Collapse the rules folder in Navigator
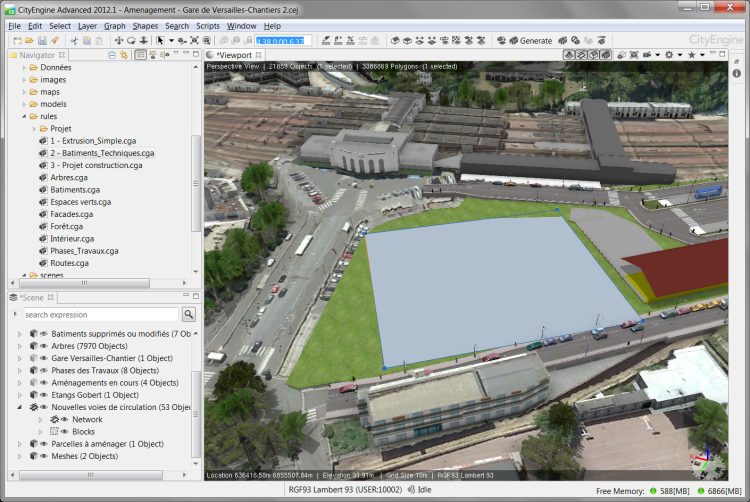 pyautogui.click(x=24, y=116)
